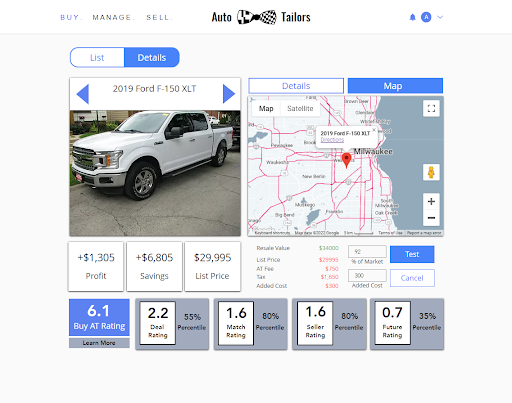This screenshot has height=403, width=512.
Task: Click the Milwaukee label on map
Action: tap(373, 152)
